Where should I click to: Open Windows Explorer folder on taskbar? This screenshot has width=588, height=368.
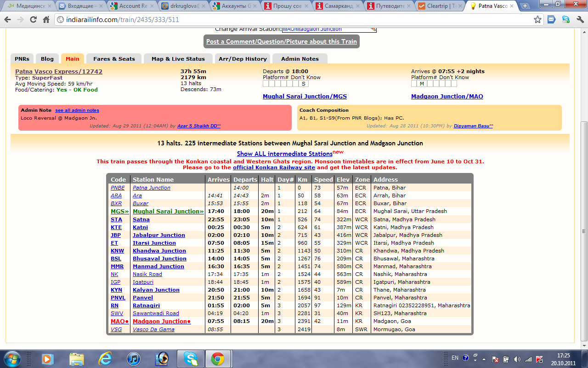pyautogui.click(x=77, y=358)
